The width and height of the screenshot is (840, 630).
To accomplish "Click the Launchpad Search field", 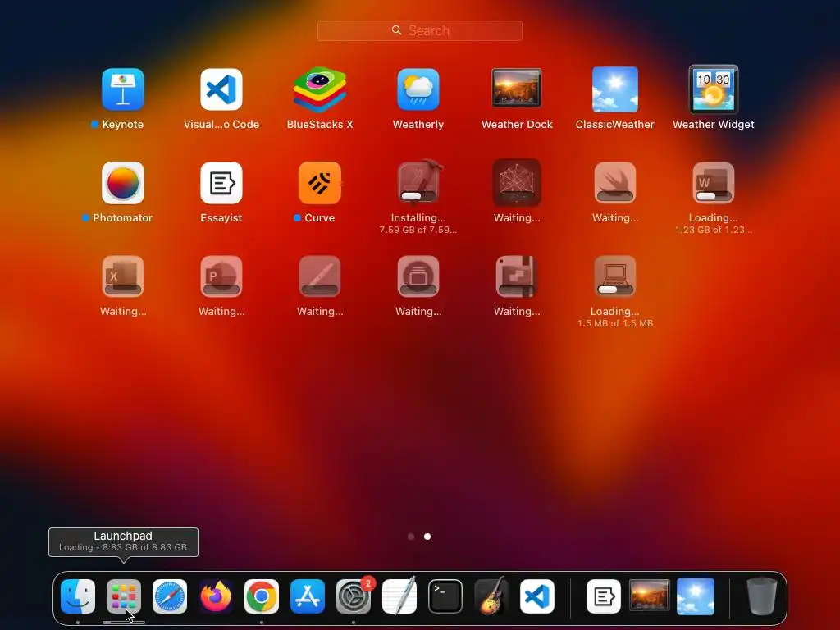I will click(x=420, y=30).
